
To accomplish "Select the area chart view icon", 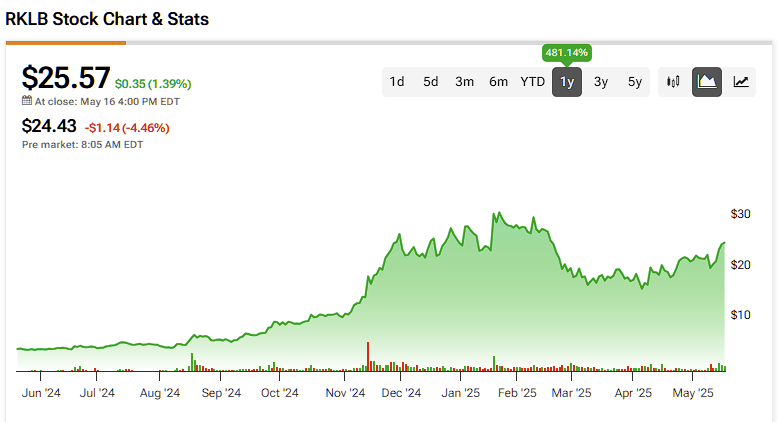I will (707, 82).
